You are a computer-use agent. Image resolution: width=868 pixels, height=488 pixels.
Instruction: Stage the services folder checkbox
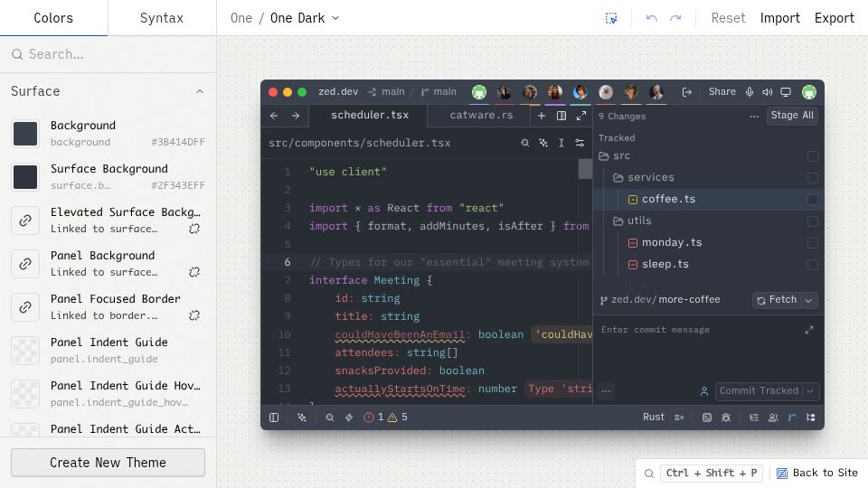pos(813,178)
